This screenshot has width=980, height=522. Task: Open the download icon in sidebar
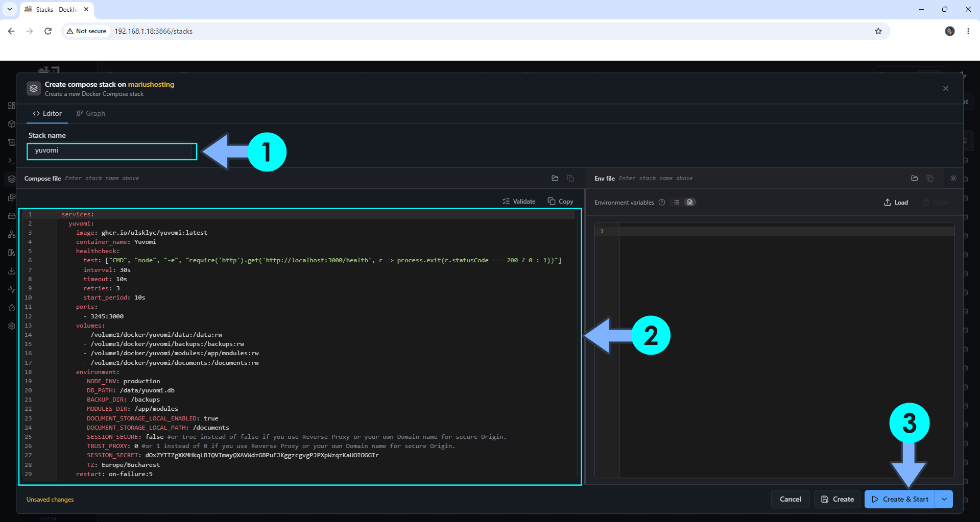click(x=11, y=271)
